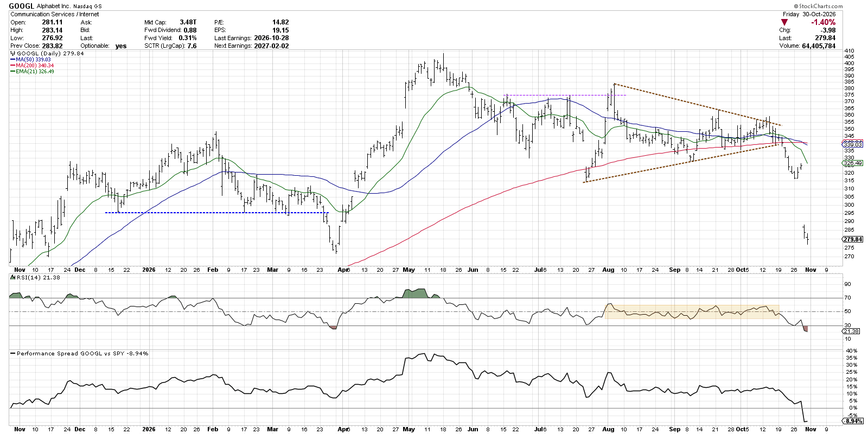Click the GOOGL ticker symbol in the header
Screen dimensions: 868x434
coord(21,7)
